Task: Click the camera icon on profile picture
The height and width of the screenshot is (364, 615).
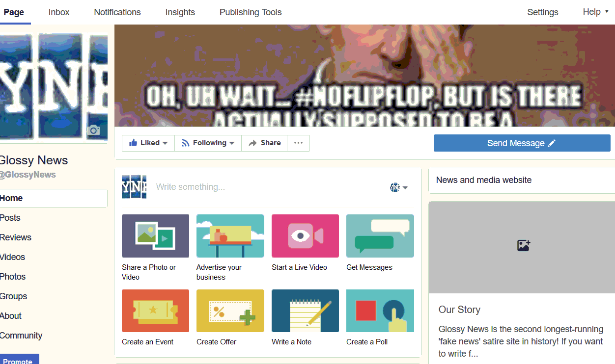Action: pos(93,130)
